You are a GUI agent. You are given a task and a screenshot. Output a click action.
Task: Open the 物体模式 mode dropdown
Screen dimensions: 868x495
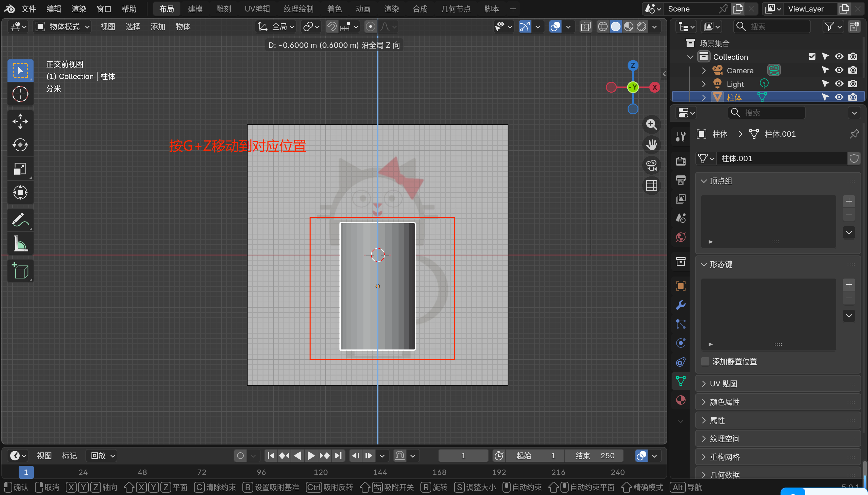point(63,26)
